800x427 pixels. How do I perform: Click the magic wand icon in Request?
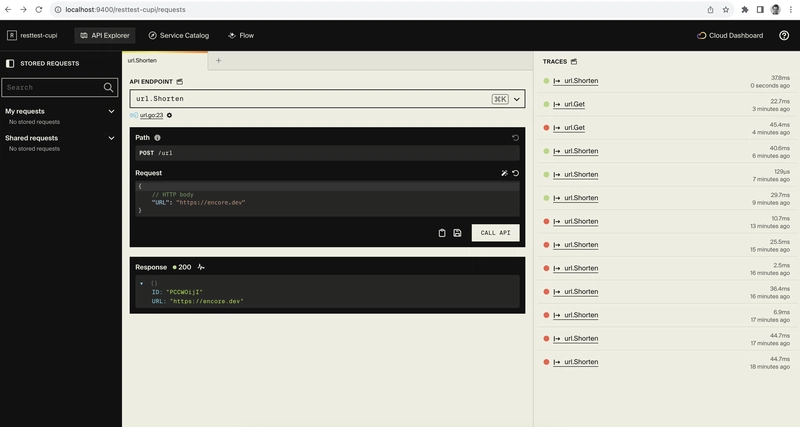505,173
